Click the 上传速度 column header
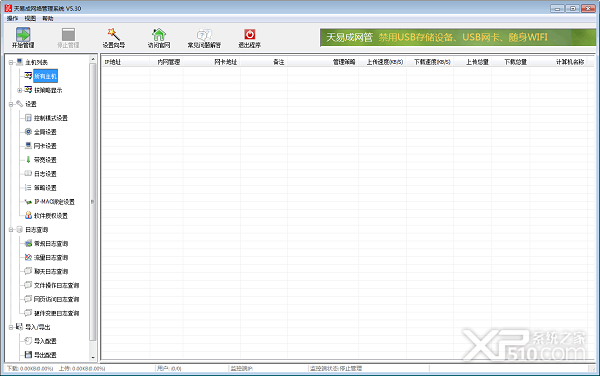The width and height of the screenshot is (600, 376). click(382, 62)
